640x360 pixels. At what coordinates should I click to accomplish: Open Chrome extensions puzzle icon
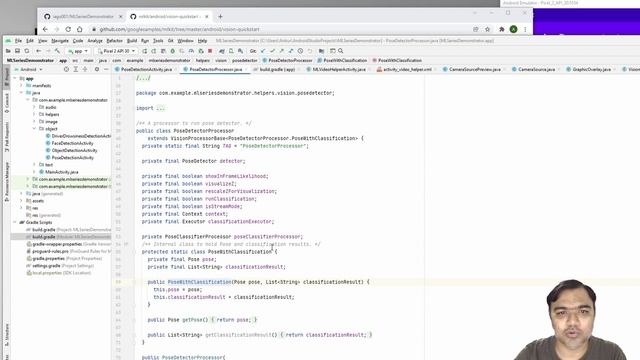pos(502,29)
